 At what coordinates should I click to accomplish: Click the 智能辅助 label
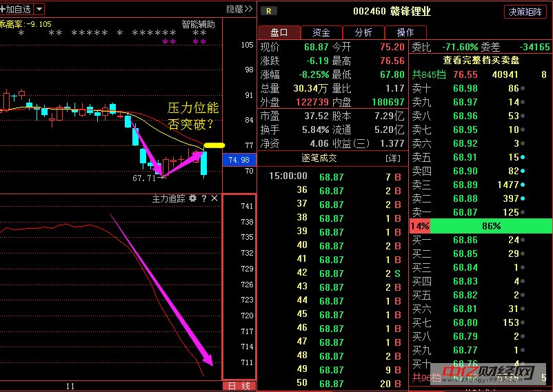198,24
